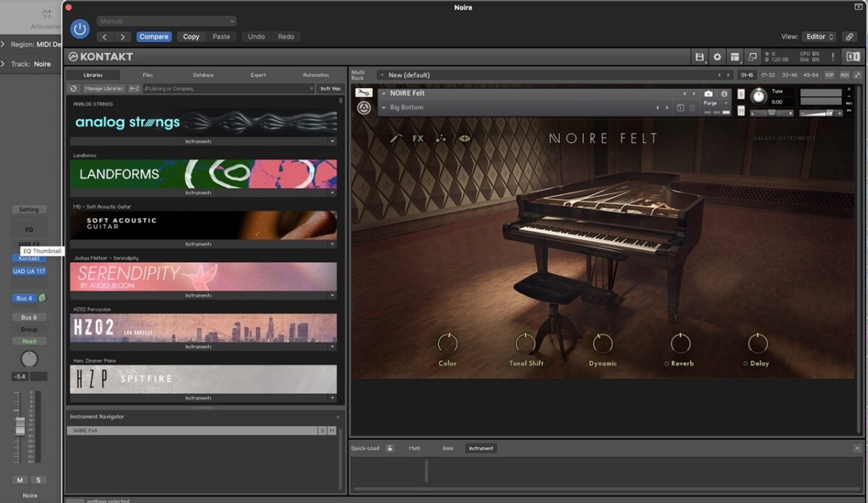Open snapshot camera icon on NOIRE Felt header

coord(707,94)
